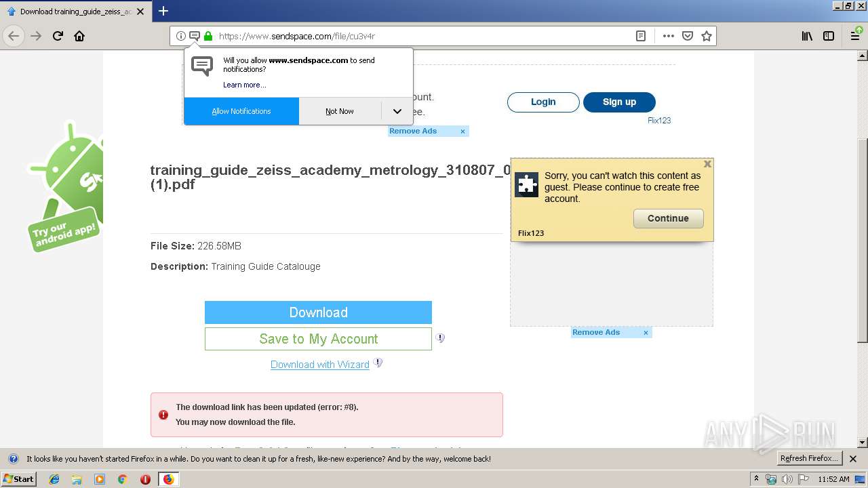Open the Firefox home page
Screen dimensions: 868x488
79,36
